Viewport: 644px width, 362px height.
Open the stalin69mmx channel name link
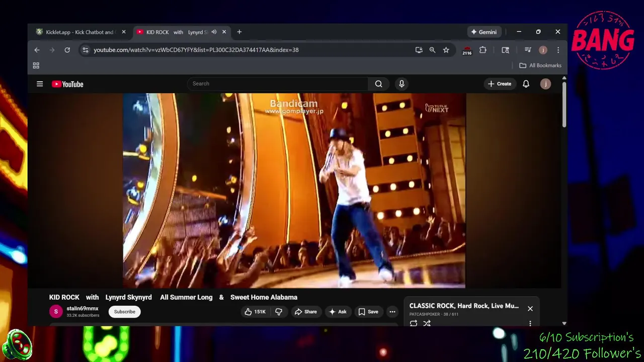tap(82, 309)
